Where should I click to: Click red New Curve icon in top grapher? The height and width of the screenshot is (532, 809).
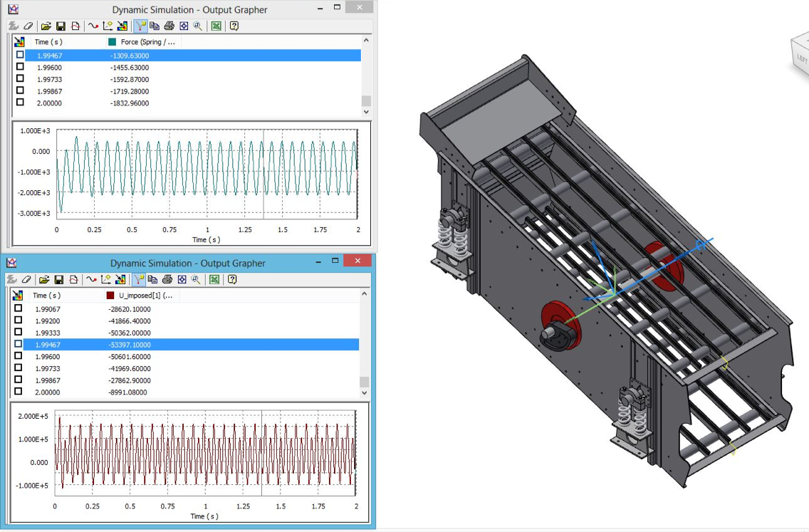(x=93, y=26)
